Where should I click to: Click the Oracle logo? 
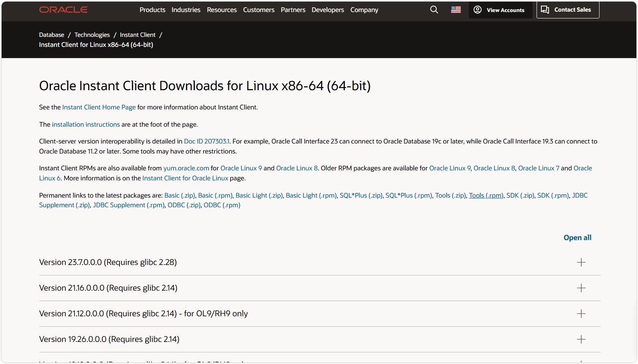(x=63, y=10)
